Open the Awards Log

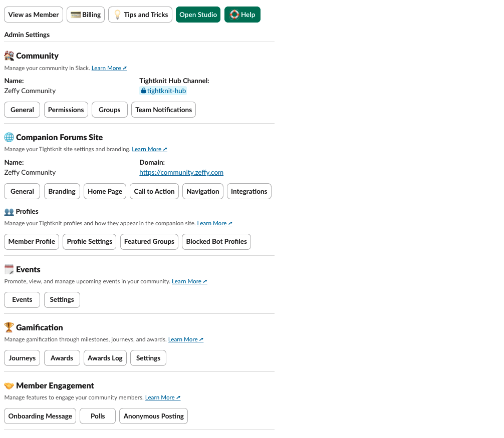tap(105, 358)
